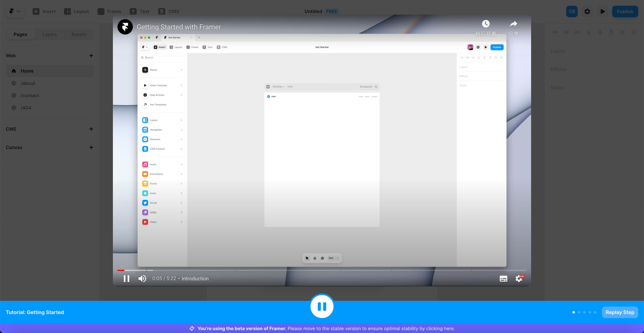This screenshot has width=644, height=333.
Task: Select the Frame tool
Action: coord(109,11)
